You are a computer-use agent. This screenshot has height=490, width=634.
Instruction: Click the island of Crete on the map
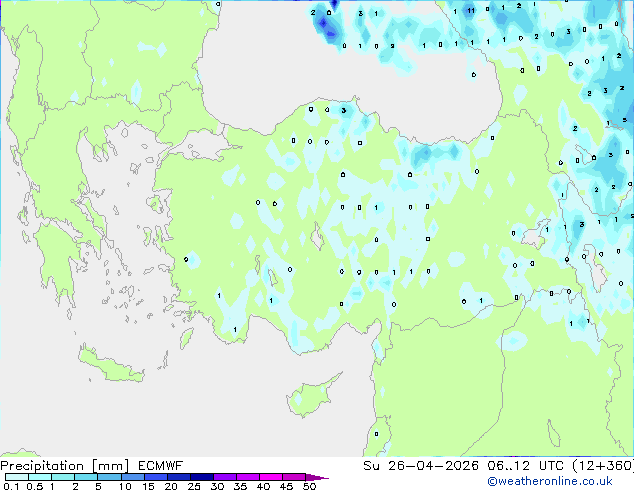111,365
